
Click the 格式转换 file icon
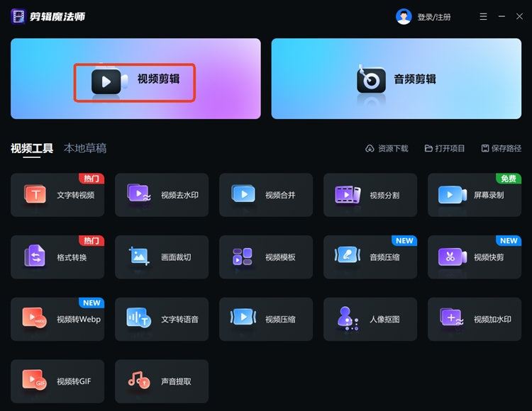tap(35, 256)
